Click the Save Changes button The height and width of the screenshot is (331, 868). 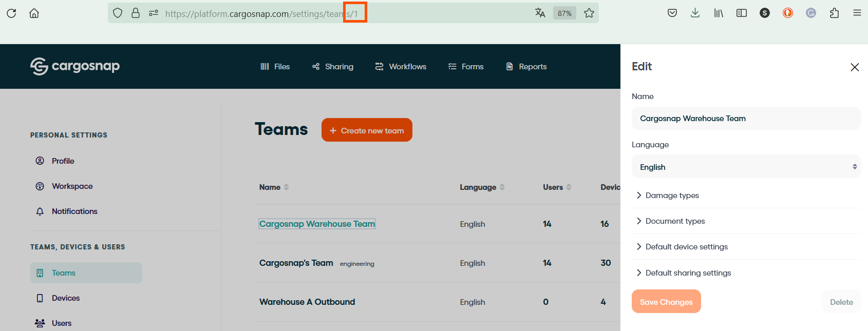[666, 302]
